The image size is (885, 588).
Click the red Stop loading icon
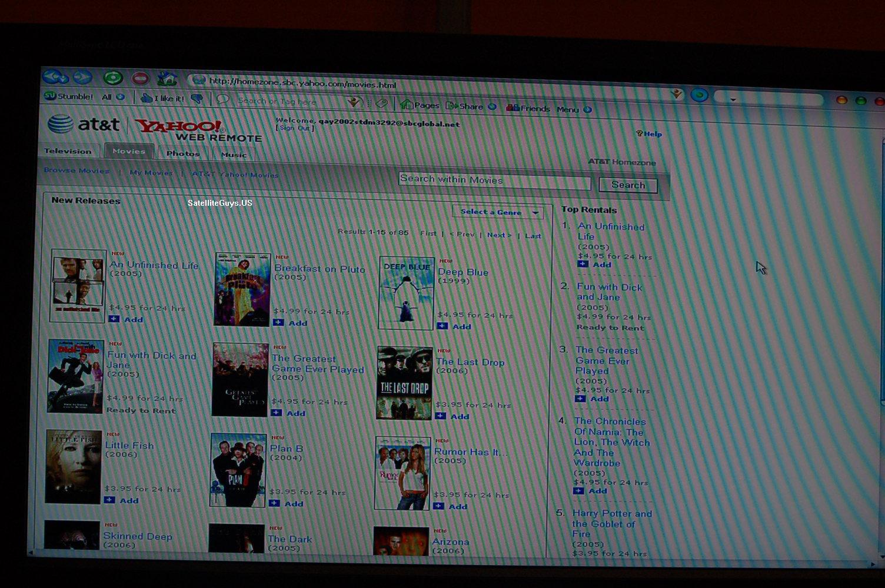pos(140,78)
